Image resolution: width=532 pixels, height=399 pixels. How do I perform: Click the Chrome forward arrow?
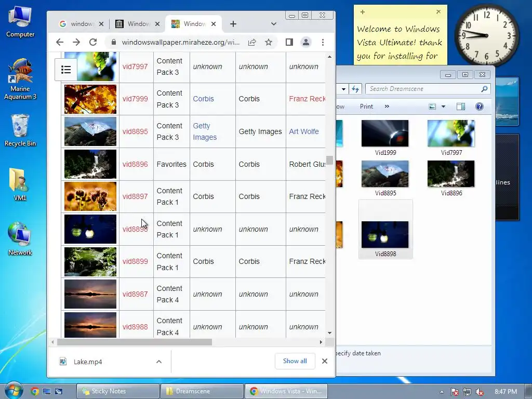[76, 42]
